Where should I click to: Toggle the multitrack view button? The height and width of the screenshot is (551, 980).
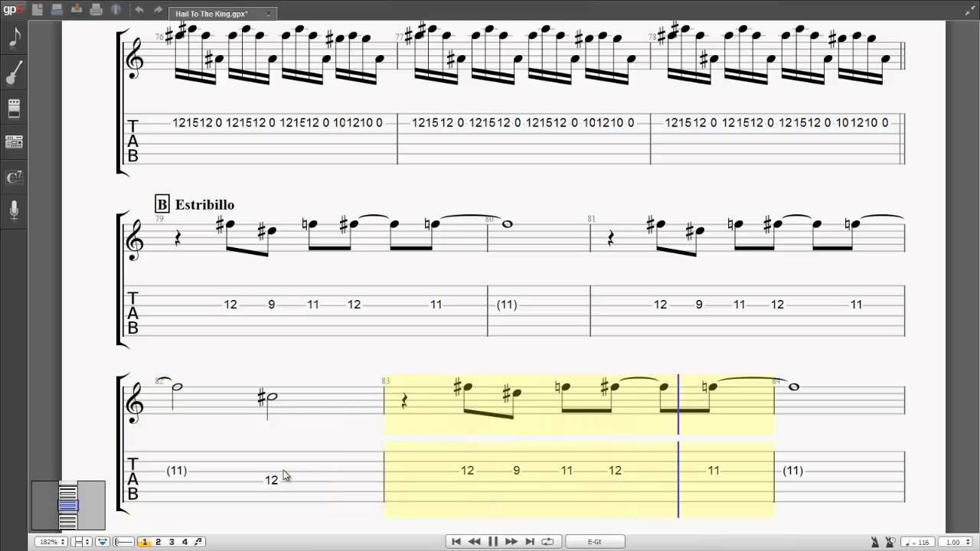tap(103, 542)
